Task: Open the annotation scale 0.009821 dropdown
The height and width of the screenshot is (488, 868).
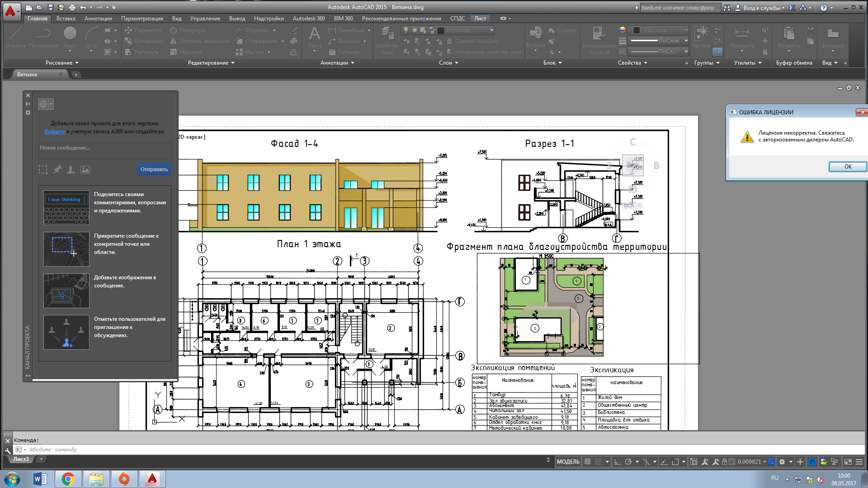Action: pos(752,462)
